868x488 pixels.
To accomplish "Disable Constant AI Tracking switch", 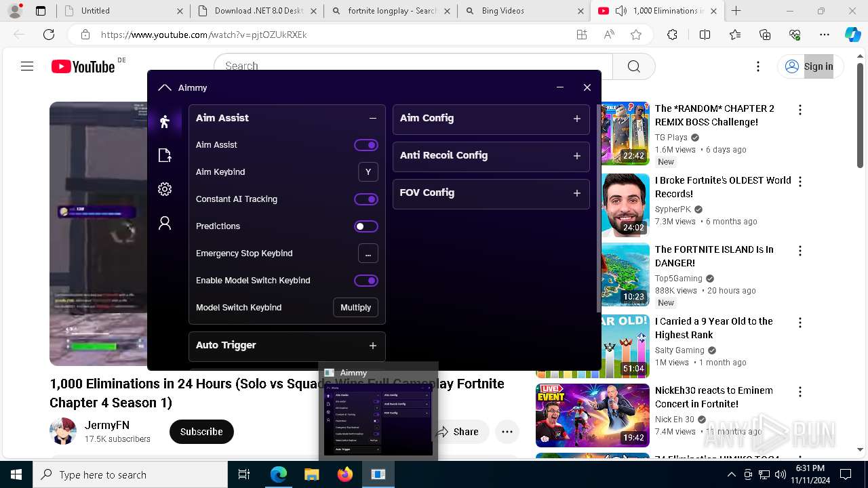I will [366, 199].
